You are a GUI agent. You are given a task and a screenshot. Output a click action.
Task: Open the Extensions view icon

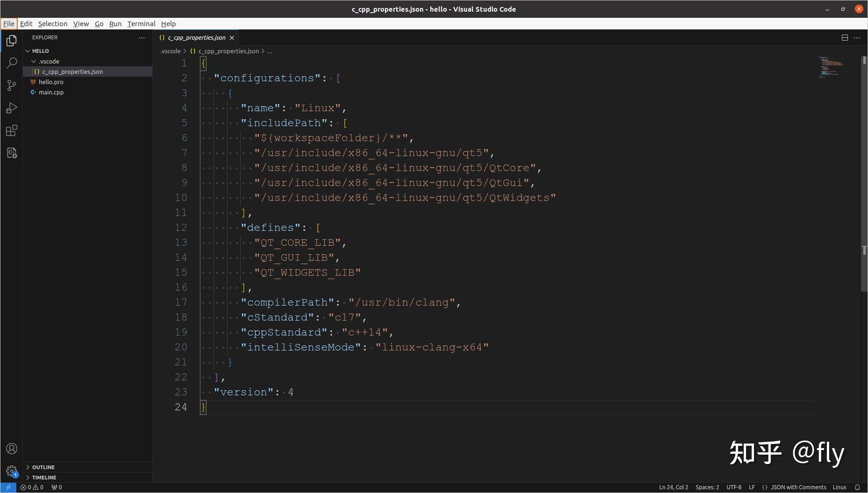click(12, 130)
